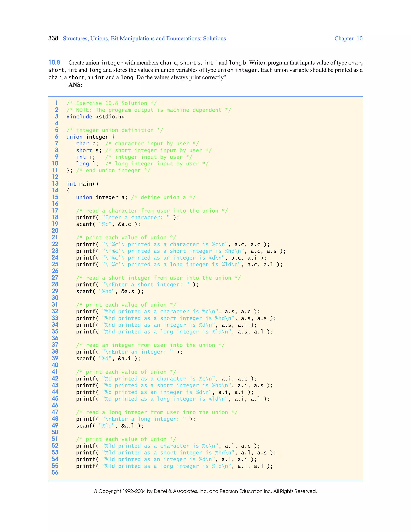Click line number 51

pyautogui.click(x=55, y=439)
